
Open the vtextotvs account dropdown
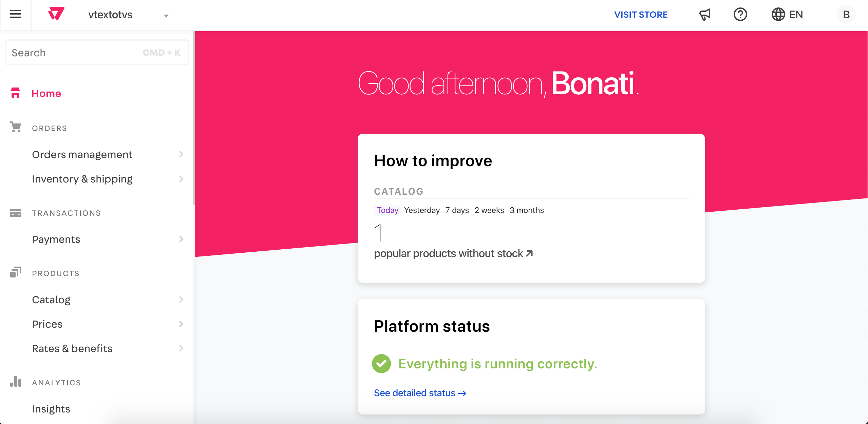(x=166, y=16)
